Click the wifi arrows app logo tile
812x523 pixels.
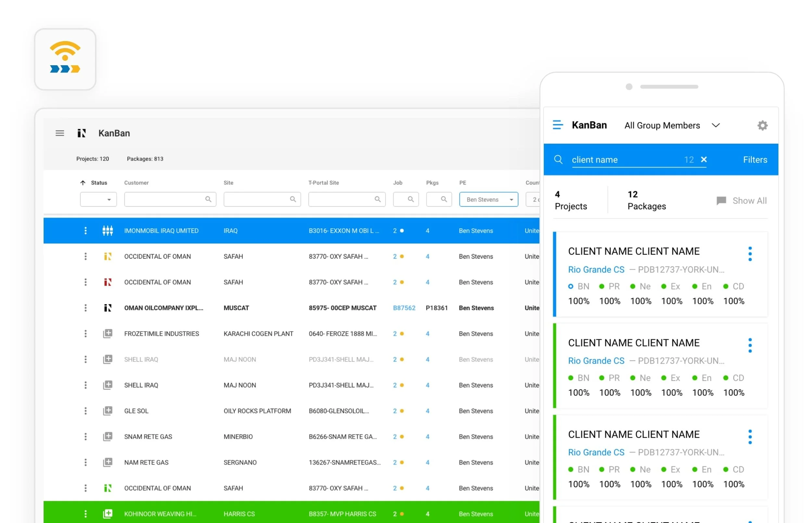tap(65, 59)
